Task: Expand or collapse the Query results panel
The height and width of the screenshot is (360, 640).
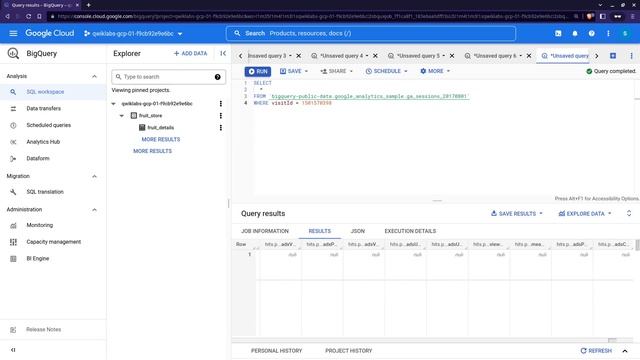Action: tap(629, 213)
